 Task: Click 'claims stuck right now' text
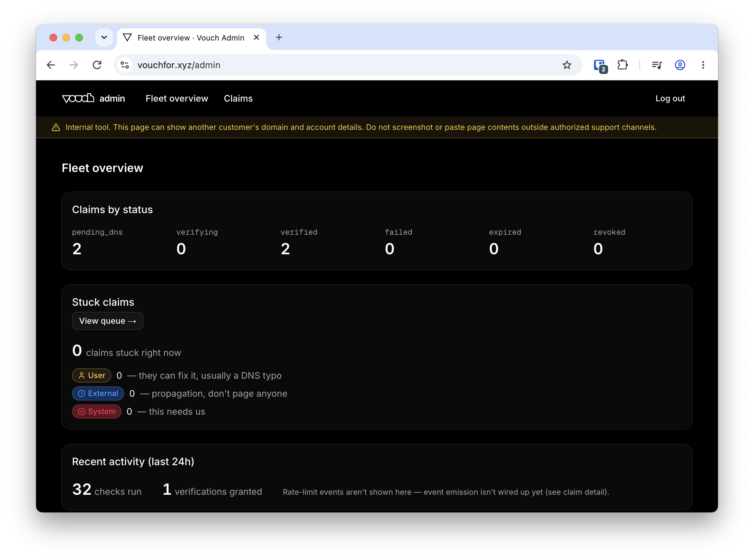[133, 353]
